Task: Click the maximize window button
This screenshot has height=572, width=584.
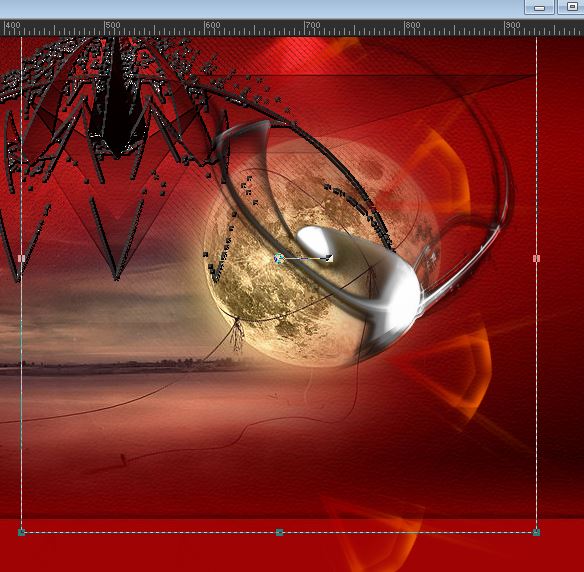Action: [x=571, y=7]
